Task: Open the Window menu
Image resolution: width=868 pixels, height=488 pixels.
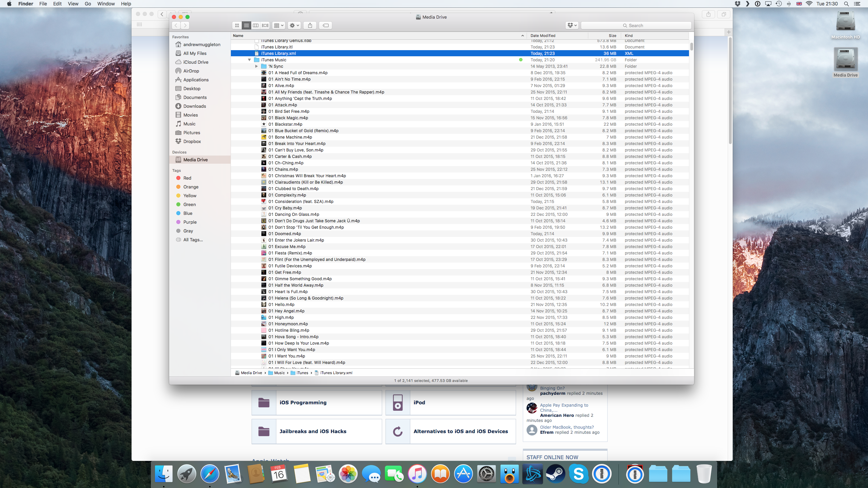Action: click(106, 4)
